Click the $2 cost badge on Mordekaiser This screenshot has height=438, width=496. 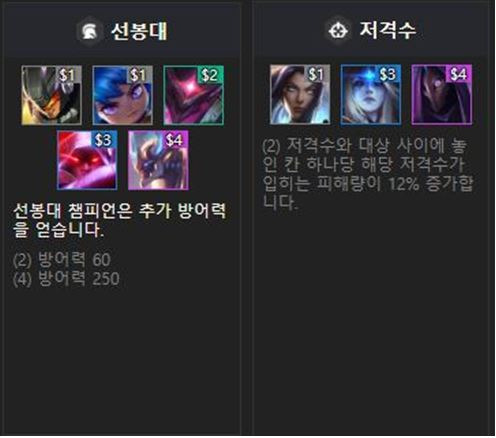[x=210, y=75]
